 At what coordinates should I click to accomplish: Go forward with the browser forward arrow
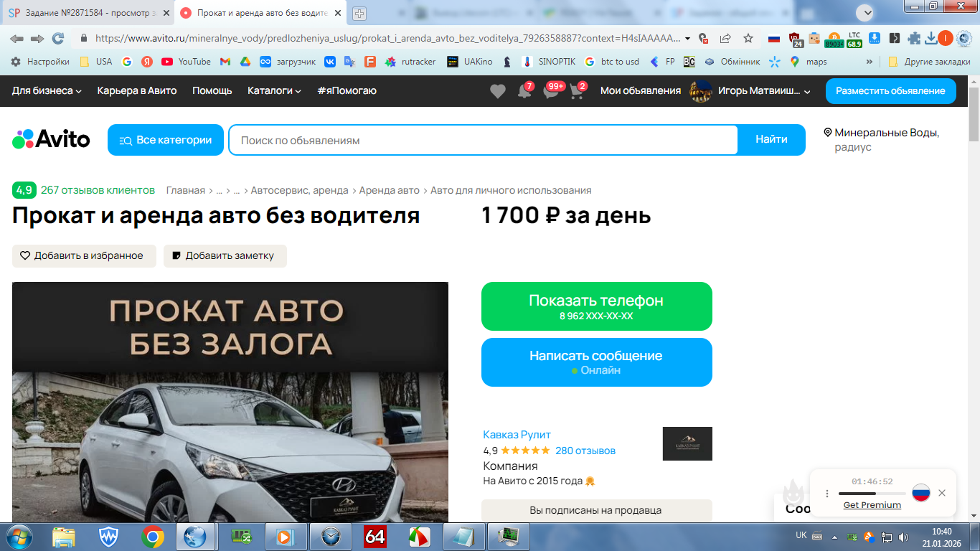pyautogui.click(x=37, y=39)
